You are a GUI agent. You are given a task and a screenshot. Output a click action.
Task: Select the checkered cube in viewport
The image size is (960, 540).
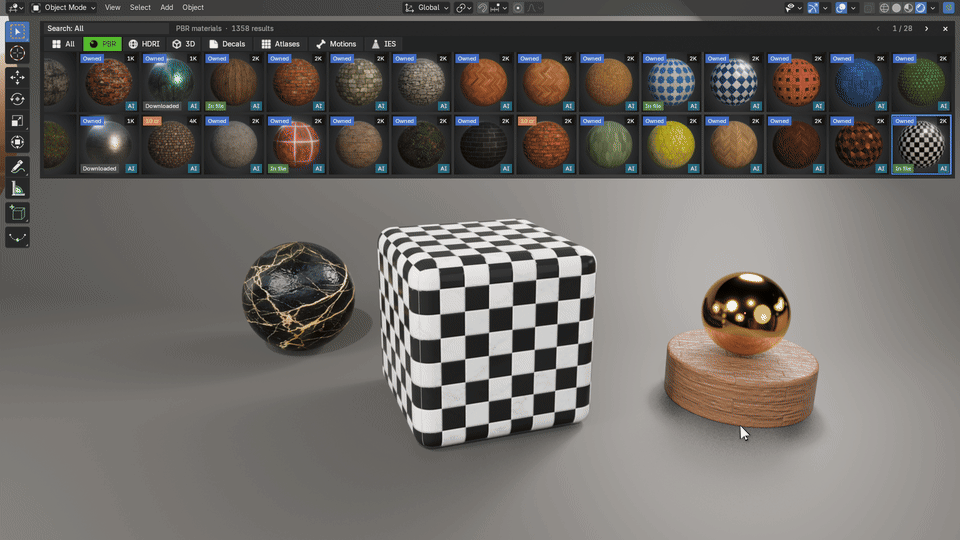click(x=485, y=334)
